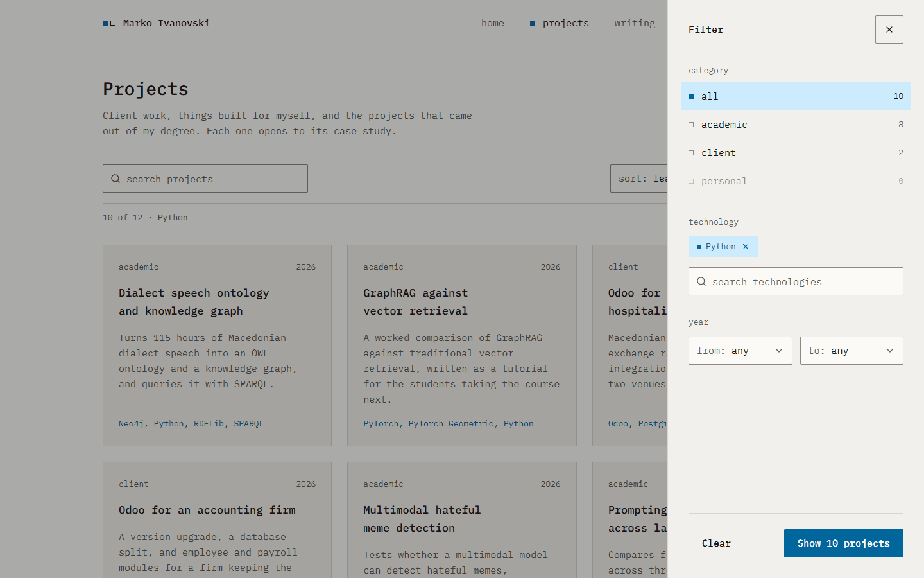Click the 'technology' section label

pos(714,222)
